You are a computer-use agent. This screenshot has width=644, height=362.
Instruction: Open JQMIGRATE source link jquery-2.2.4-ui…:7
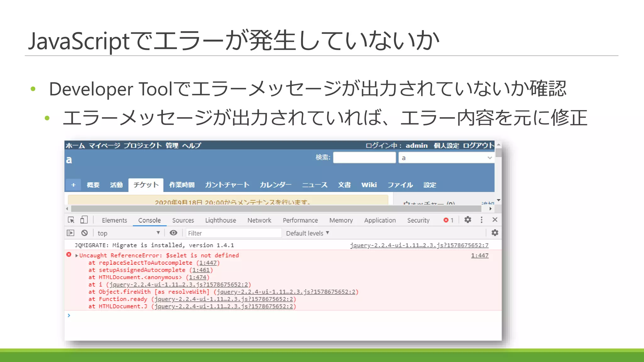pyautogui.click(x=419, y=245)
